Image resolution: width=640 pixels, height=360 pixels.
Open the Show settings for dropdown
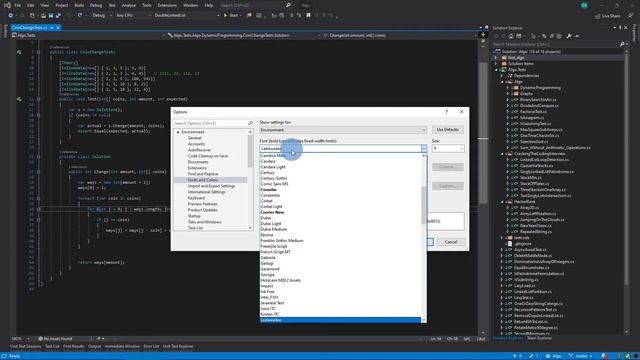coord(343,130)
